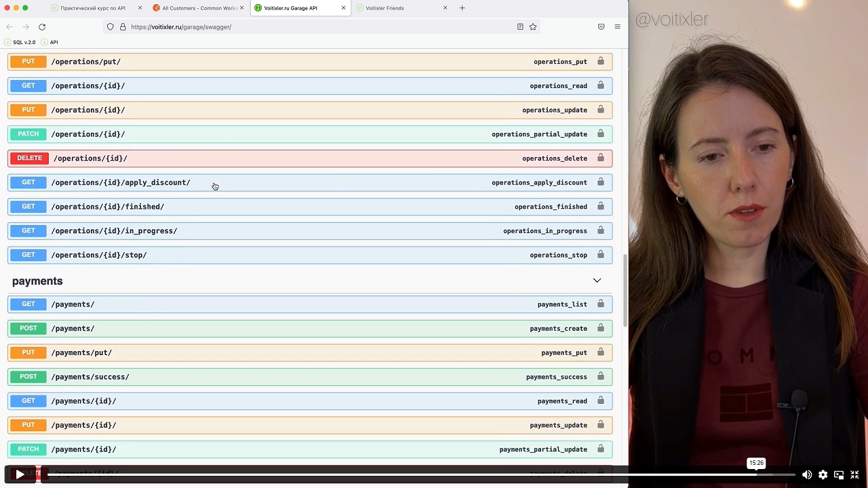This screenshot has height=488, width=868.
Task: Click the URL address bar field
Action: coord(305,27)
